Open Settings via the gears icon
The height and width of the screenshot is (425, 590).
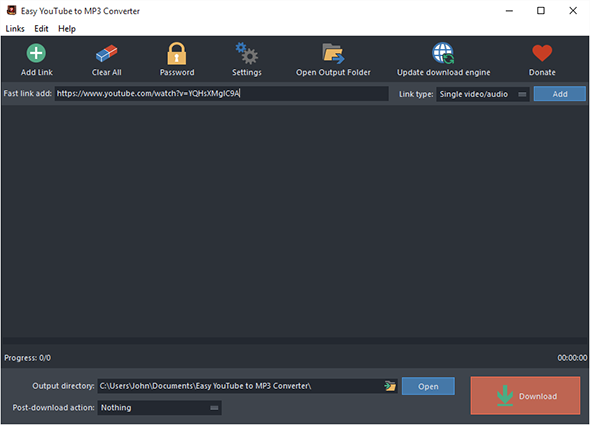point(246,53)
